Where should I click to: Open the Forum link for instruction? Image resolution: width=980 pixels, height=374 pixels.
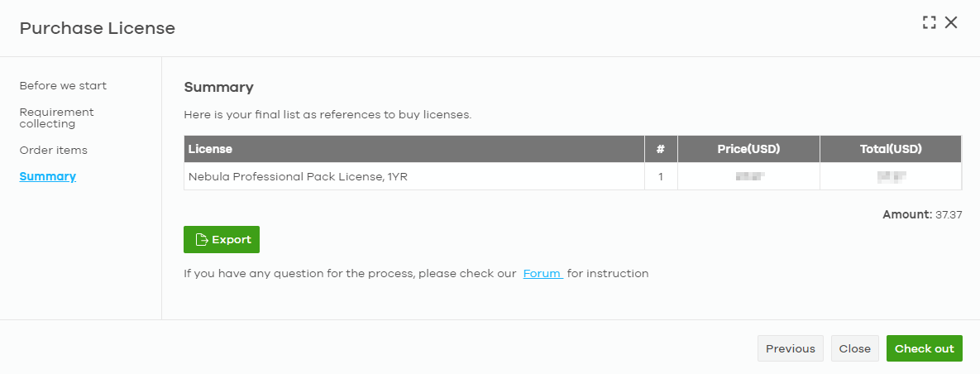(x=543, y=273)
